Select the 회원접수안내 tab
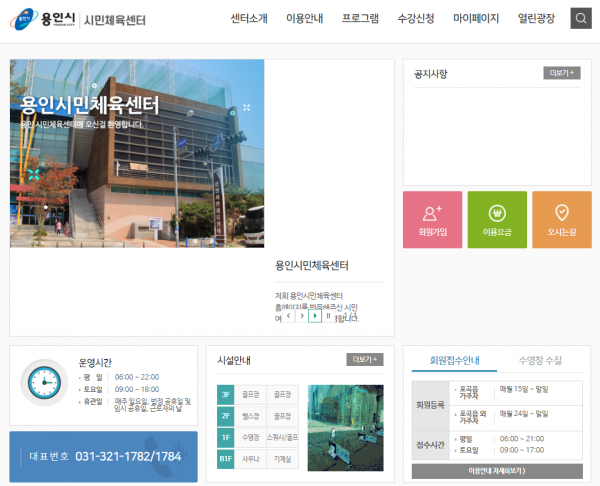This screenshot has height=486, width=600. click(455, 360)
